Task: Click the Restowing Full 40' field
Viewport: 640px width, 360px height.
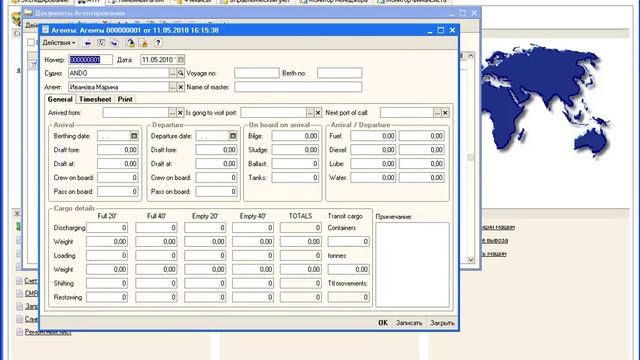Action: click(x=156, y=297)
